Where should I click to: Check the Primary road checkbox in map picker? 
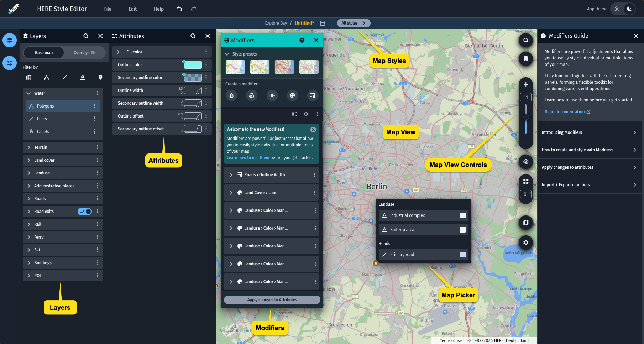462,255
